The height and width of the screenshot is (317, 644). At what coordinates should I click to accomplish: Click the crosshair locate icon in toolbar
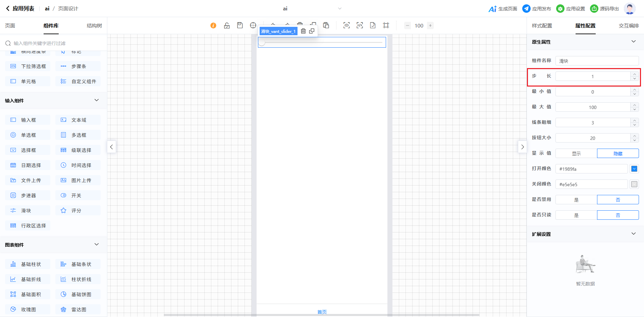pos(253,25)
